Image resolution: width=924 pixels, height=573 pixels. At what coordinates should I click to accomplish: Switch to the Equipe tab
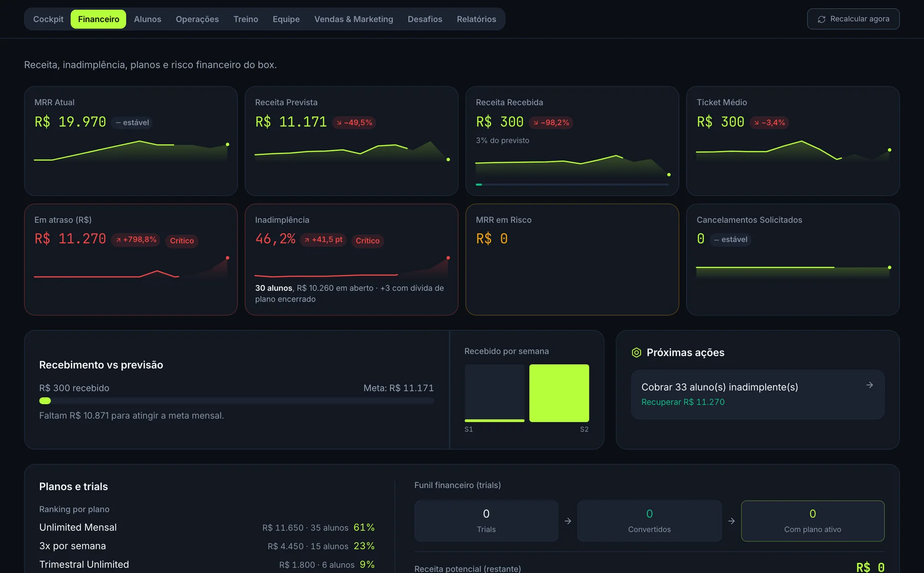[286, 19]
